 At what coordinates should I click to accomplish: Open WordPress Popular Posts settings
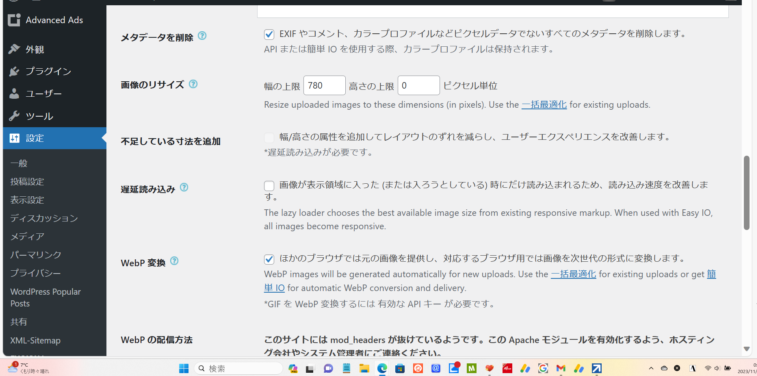45,297
